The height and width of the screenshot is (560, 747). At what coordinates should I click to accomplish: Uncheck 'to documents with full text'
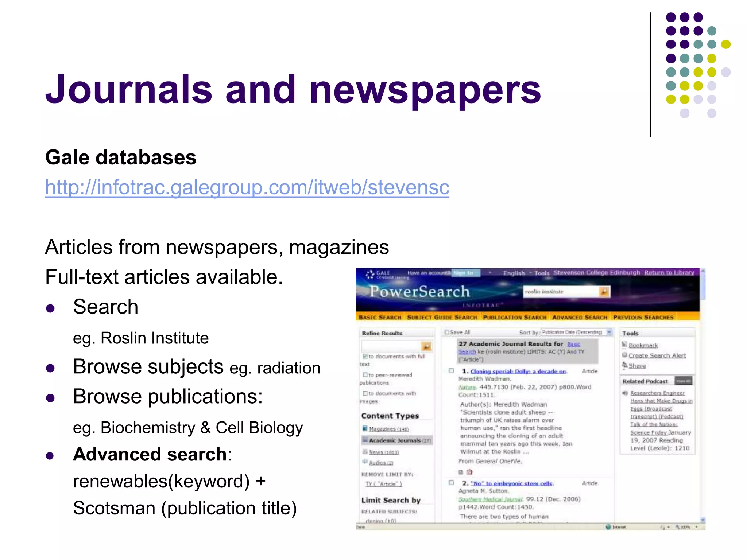click(x=365, y=356)
